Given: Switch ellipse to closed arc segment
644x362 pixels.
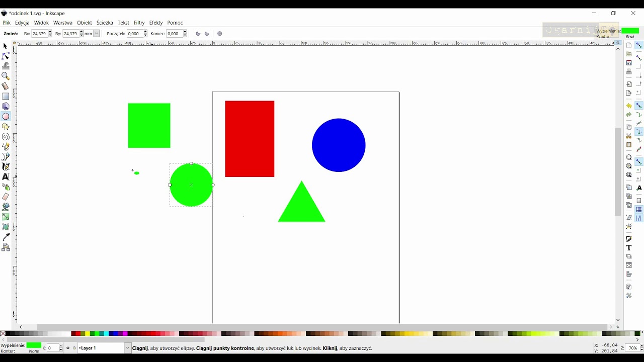Looking at the screenshot, I should [x=198, y=34].
